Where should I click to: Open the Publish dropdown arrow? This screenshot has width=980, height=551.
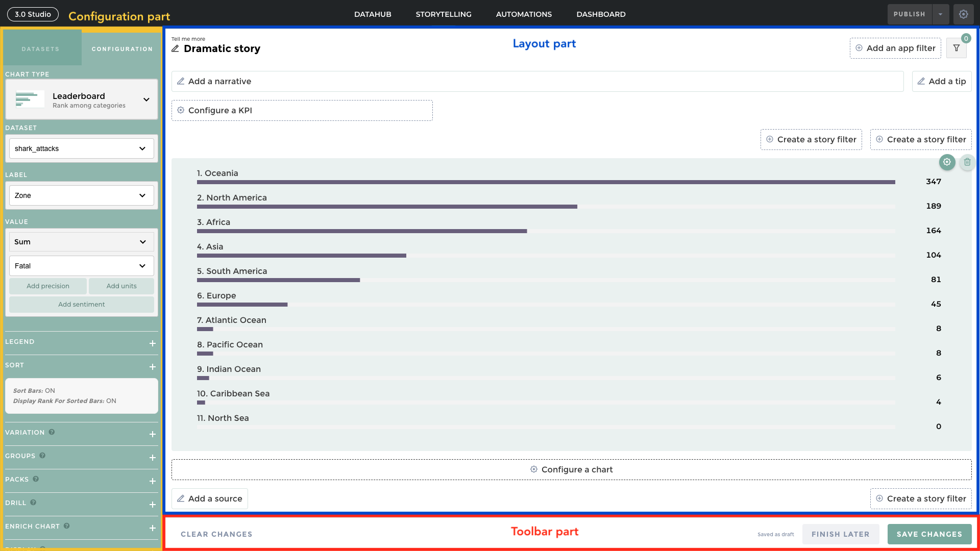click(x=940, y=14)
